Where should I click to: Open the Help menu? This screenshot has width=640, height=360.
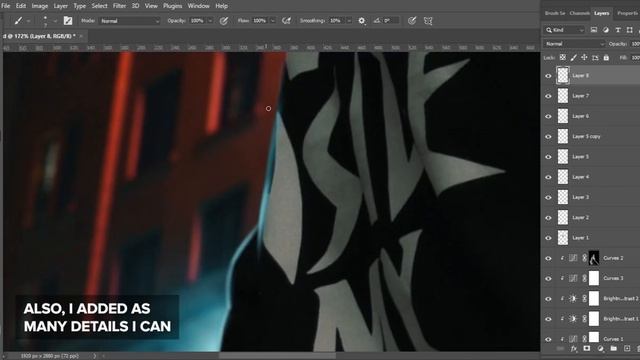pos(221,6)
